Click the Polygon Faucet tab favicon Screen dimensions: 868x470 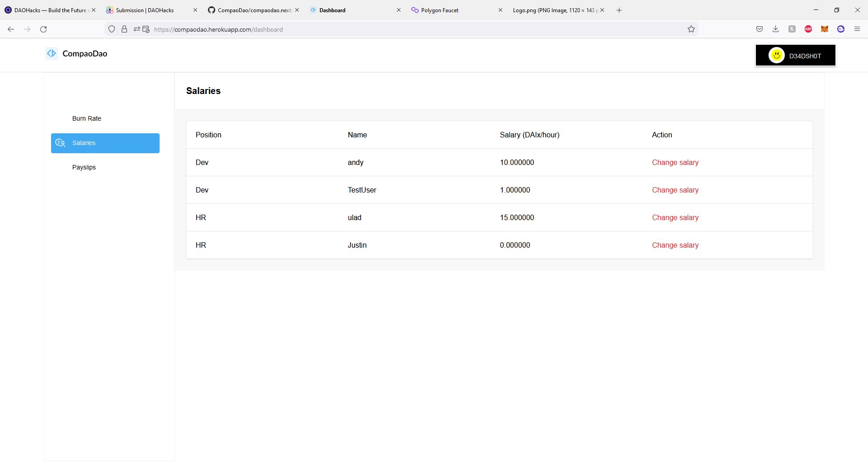coord(415,10)
